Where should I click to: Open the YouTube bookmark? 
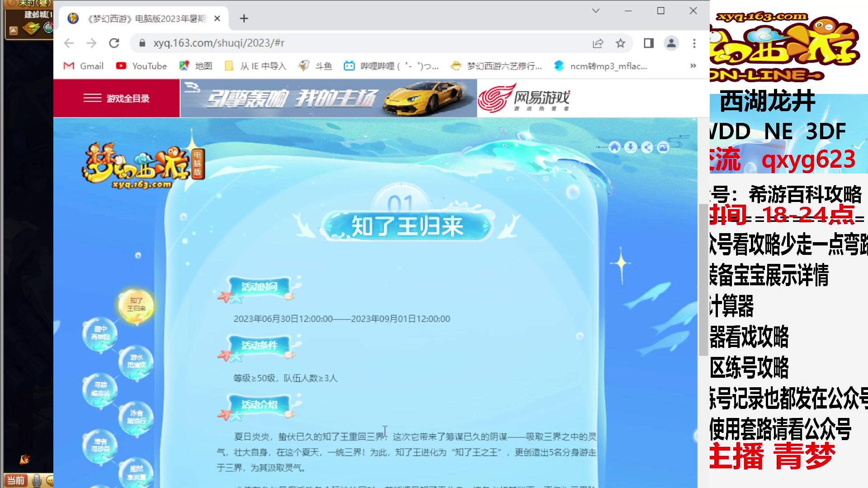[142, 66]
